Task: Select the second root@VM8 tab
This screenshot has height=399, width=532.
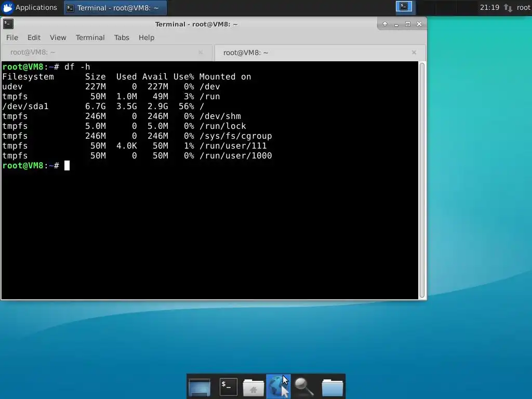Action: click(x=320, y=52)
